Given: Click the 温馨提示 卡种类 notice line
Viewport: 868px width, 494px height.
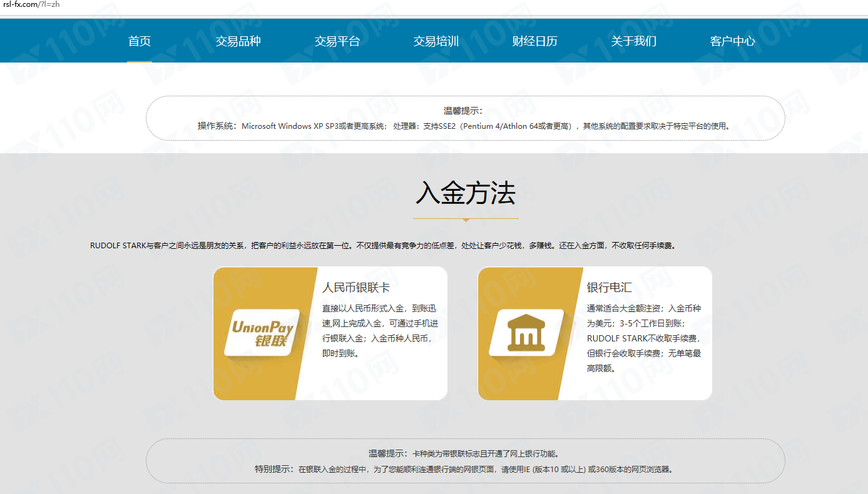Looking at the screenshot, I should point(464,453).
